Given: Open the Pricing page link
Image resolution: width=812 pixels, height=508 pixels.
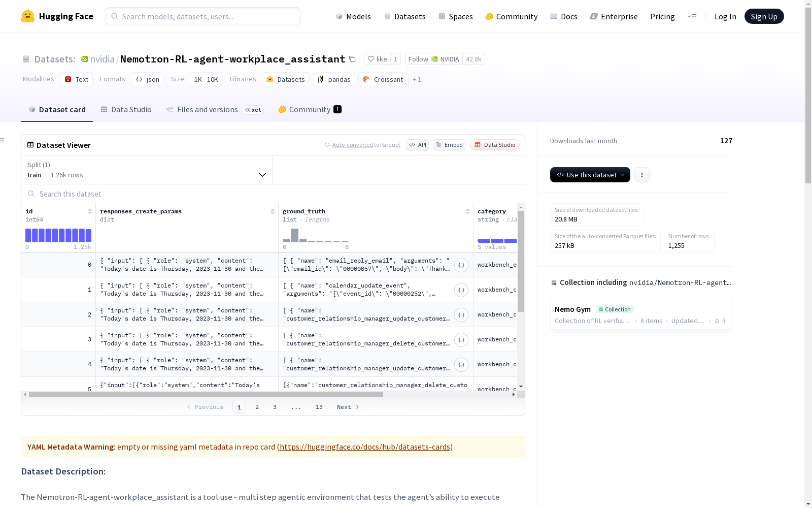Looking at the screenshot, I should pyautogui.click(x=662, y=16).
